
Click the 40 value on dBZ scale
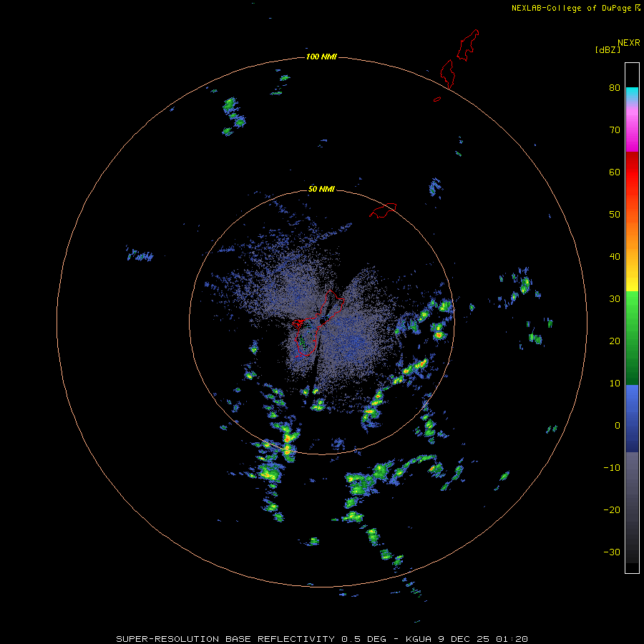[615, 257]
